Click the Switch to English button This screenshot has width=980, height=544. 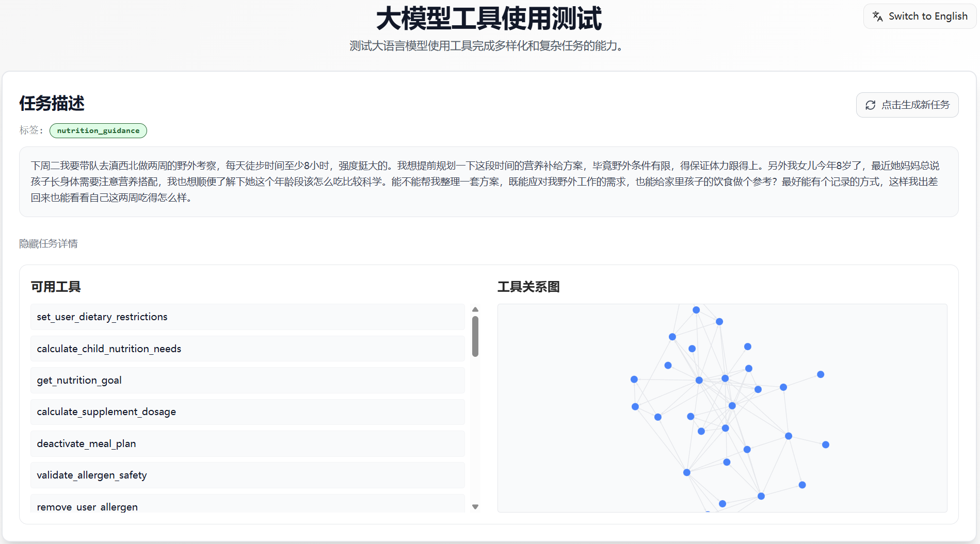point(919,16)
